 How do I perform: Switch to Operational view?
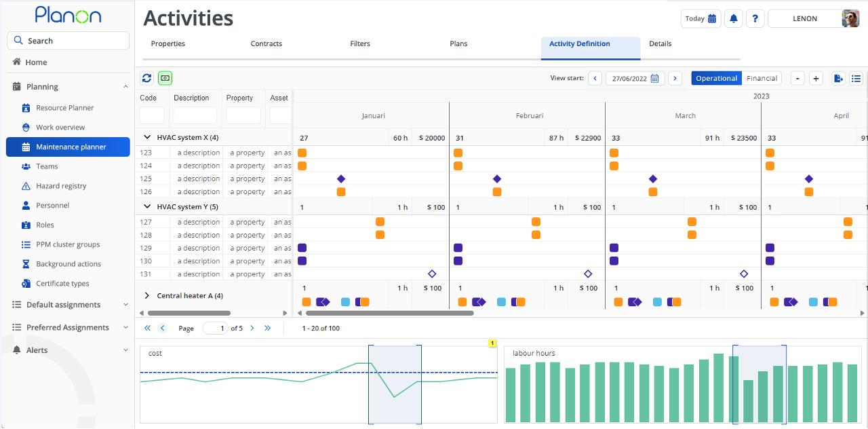coord(716,79)
